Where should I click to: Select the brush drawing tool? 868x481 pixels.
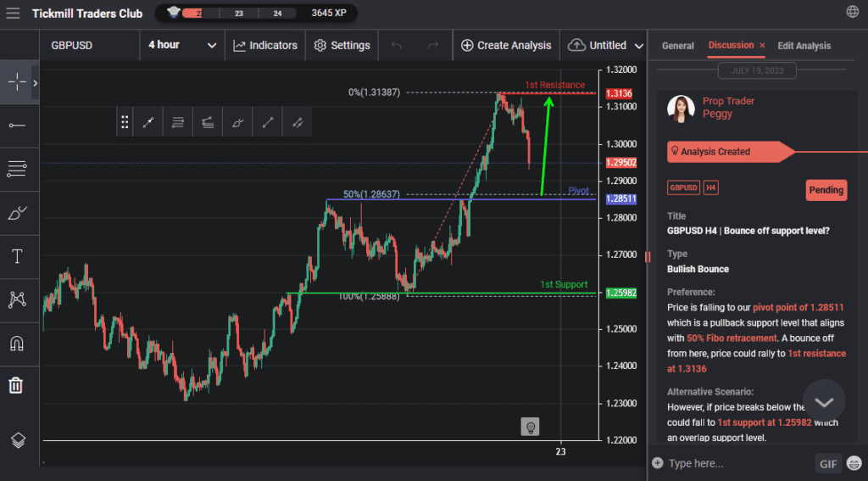pyautogui.click(x=16, y=213)
